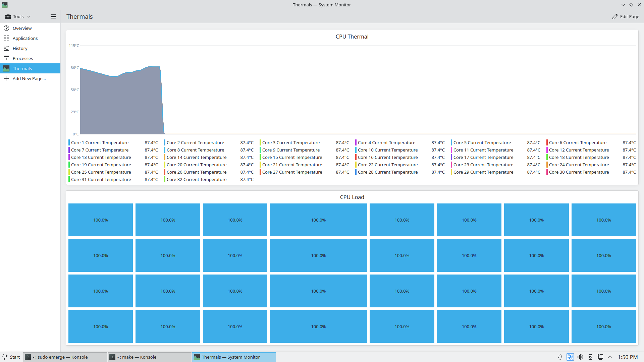Click the Core 13 Current Temperature legend label

click(x=101, y=157)
